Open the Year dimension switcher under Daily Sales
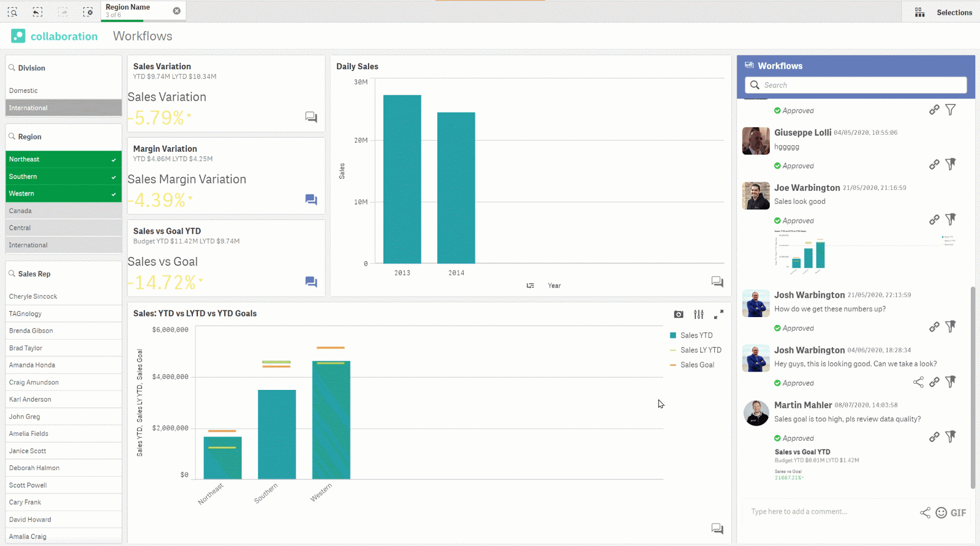The image size is (980, 546). [530, 286]
